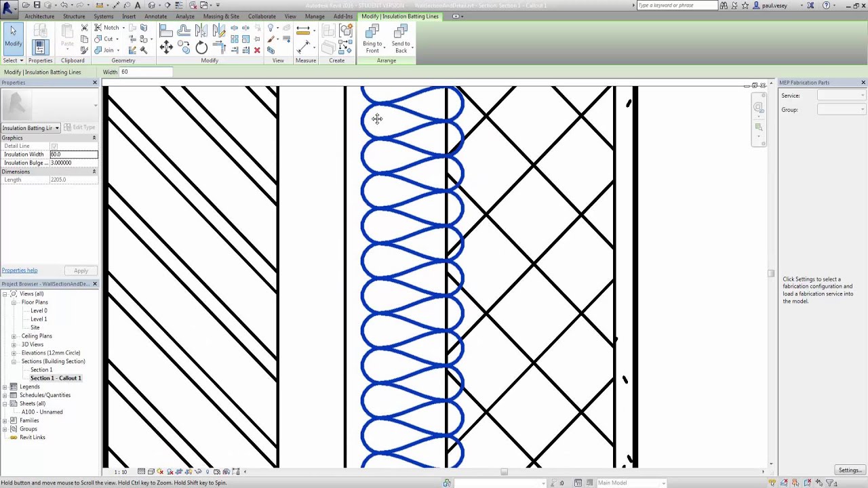This screenshot has width=868, height=488.
Task: Select the Mirror - Pick Axis tool
Action: 201,30
